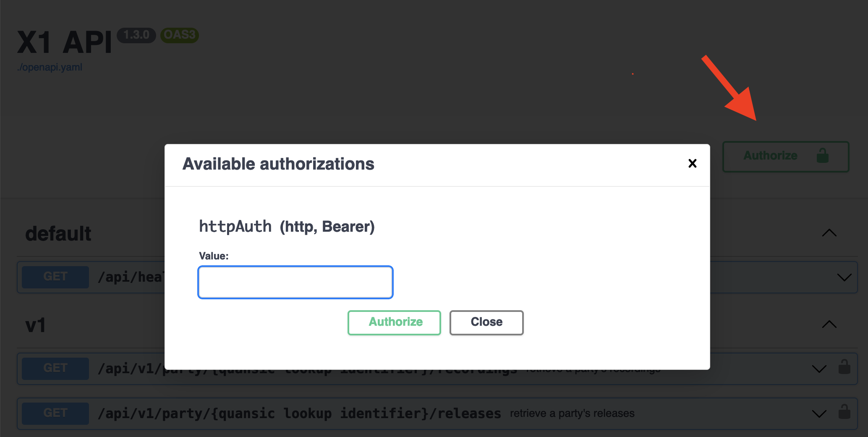Collapse the v1 section with its chevron
This screenshot has width=868, height=437.
[x=829, y=324]
